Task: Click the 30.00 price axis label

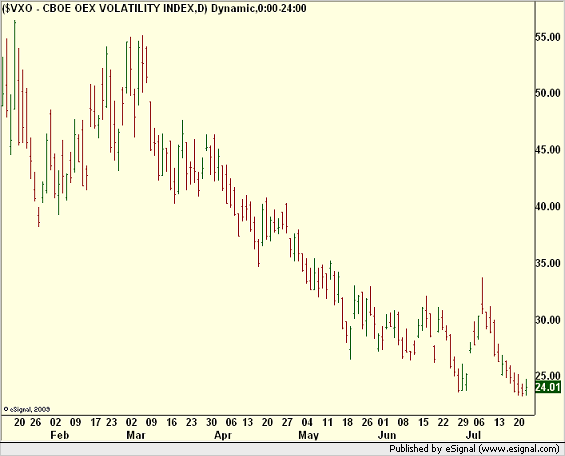Action: [548, 320]
